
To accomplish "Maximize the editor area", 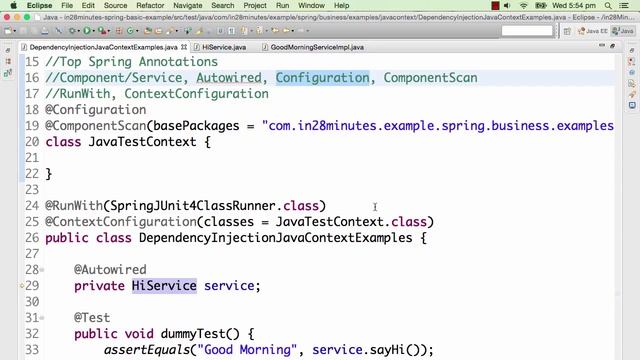I will [x=612, y=46].
